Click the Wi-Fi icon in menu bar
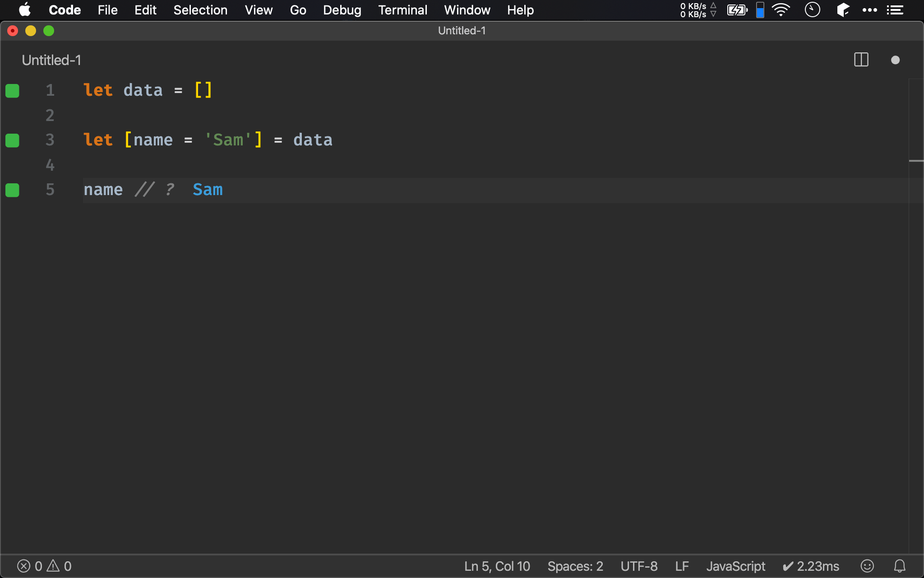This screenshot has height=578, width=924. coord(781,10)
